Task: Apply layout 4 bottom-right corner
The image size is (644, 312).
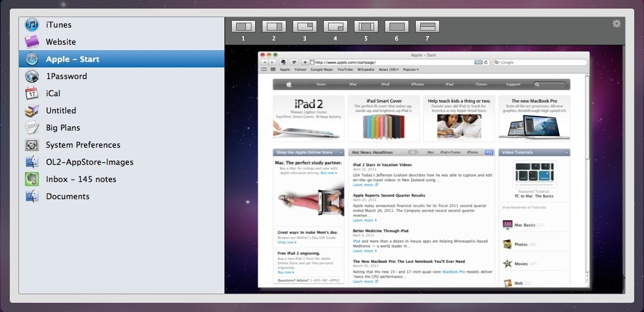Action: [x=335, y=27]
